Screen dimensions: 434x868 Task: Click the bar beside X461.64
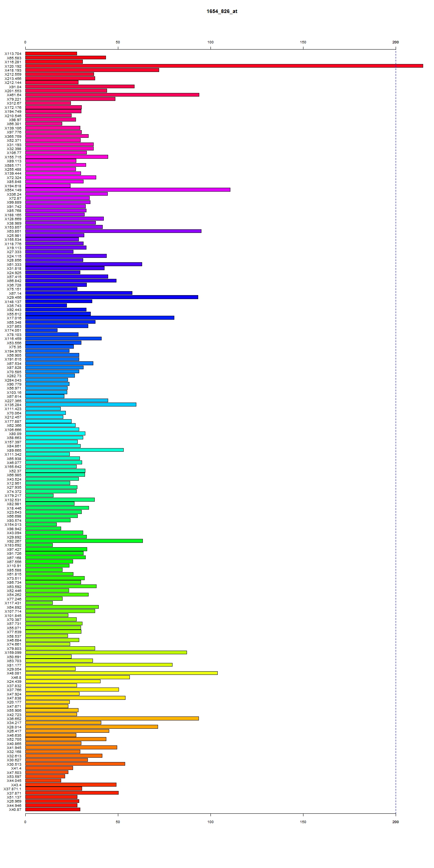coord(112,95)
